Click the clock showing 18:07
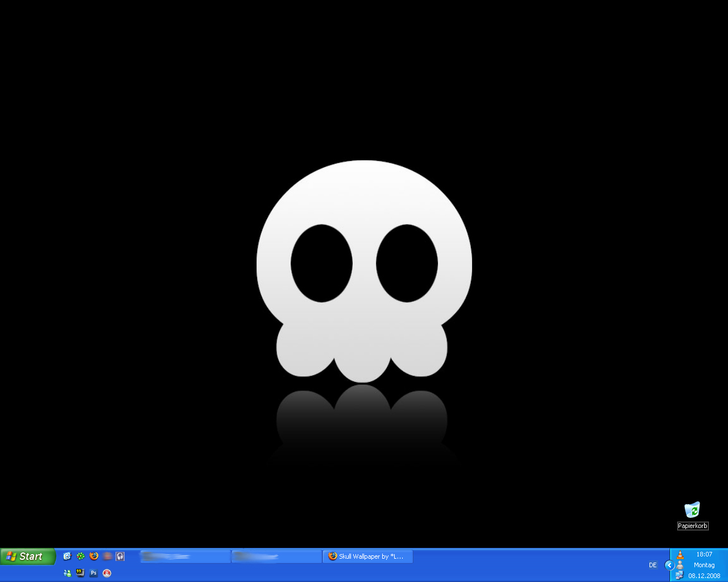This screenshot has width=728, height=582. tap(704, 554)
